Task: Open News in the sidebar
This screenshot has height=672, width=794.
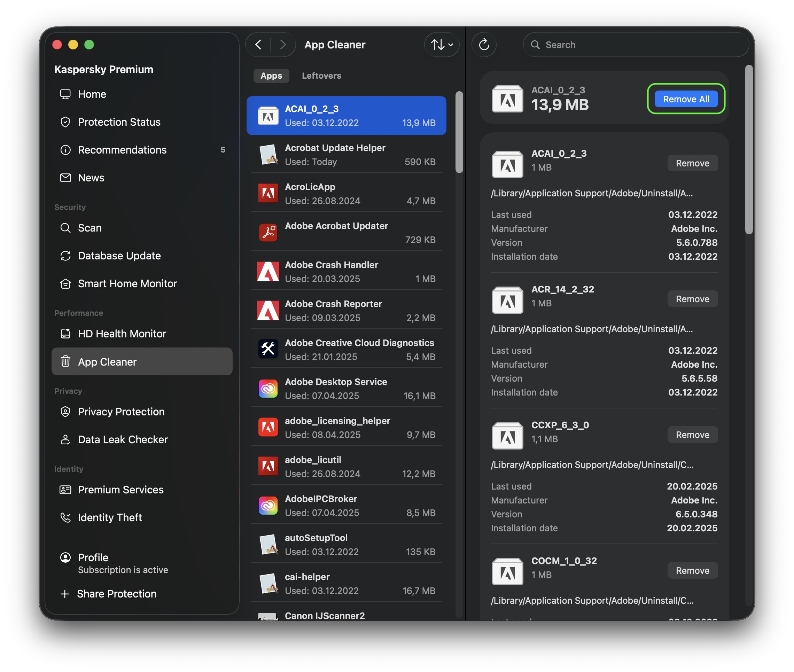Action: [142, 178]
